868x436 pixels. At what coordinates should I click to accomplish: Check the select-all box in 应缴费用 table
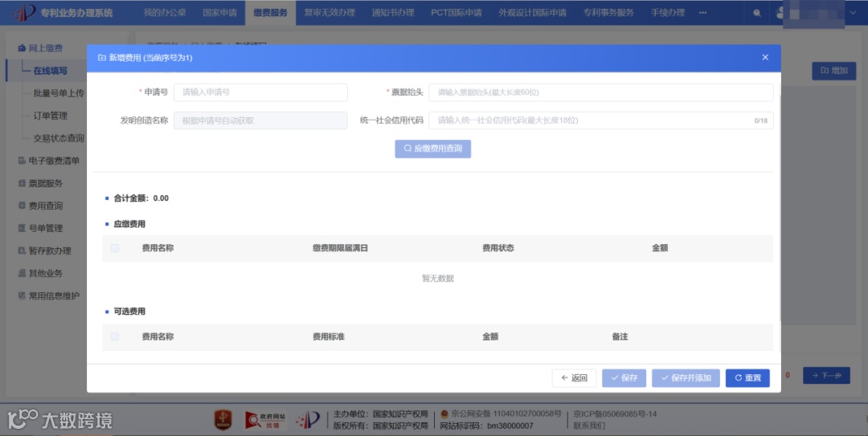(115, 248)
